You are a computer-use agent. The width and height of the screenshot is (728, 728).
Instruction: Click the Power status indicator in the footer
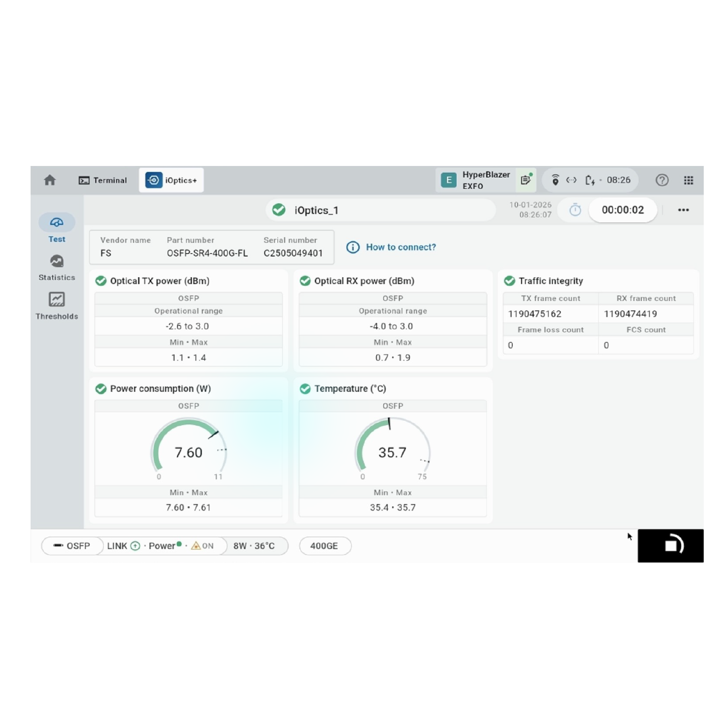tap(165, 546)
